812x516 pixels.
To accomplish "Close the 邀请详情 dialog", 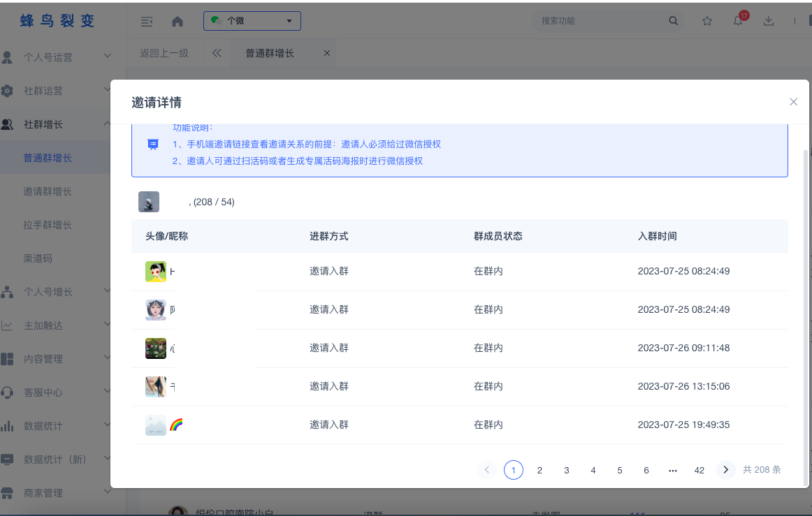I will coord(793,102).
